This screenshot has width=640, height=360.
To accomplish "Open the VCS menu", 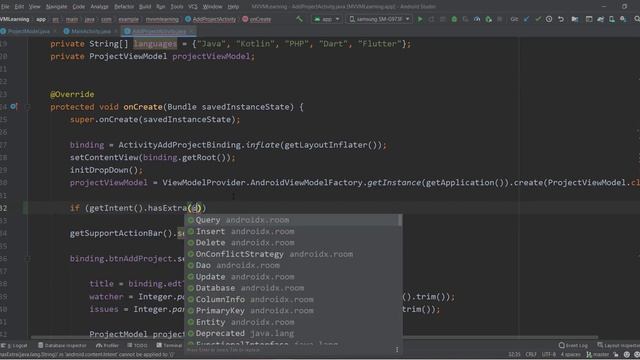I will click(193, 7).
